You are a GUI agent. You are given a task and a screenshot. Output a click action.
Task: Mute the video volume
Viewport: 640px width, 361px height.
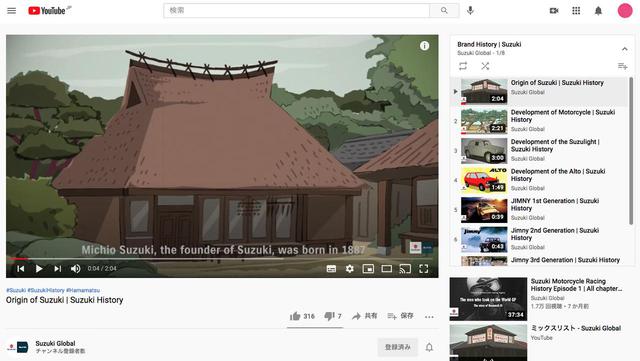point(76,268)
